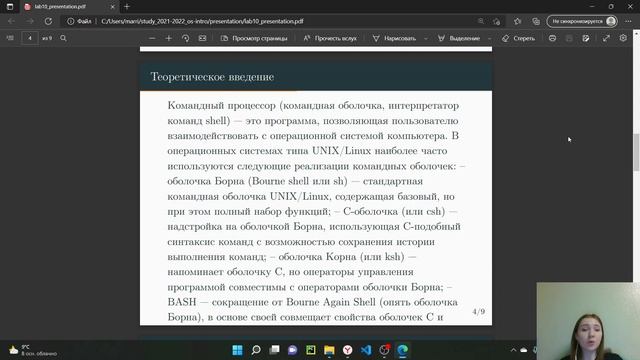Click the PDF vertical scrollbar thumb
The height and width of the screenshot is (360, 640).
coord(636,152)
